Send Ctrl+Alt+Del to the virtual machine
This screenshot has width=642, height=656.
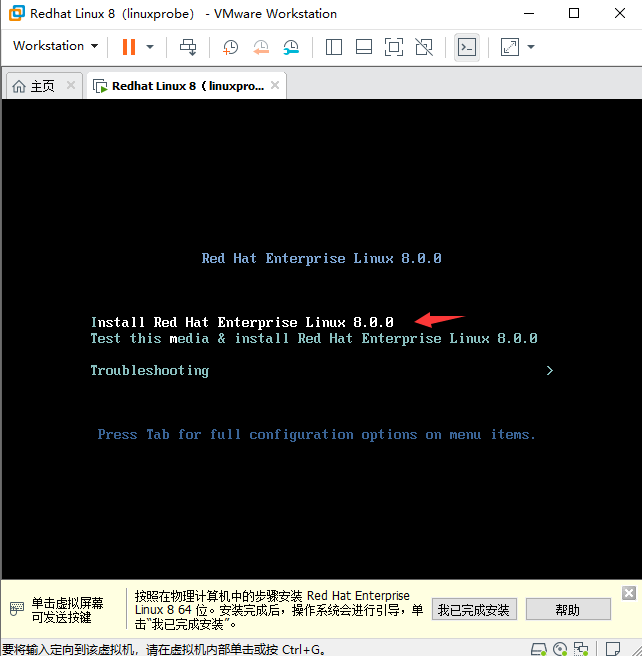(x=188, y=47)
